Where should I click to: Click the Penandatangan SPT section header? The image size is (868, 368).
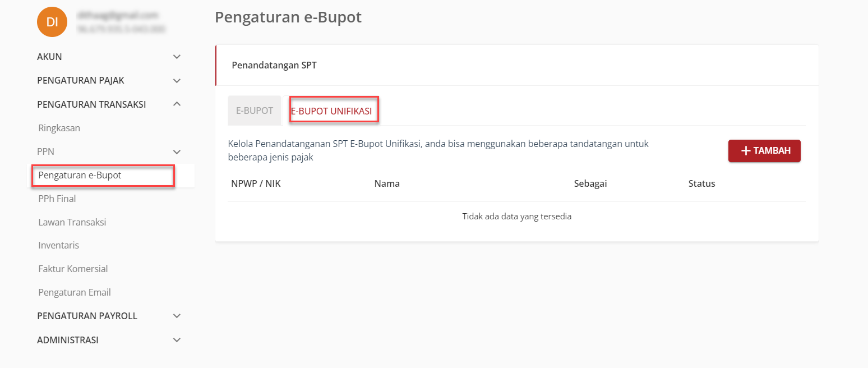tap(274, 65)
